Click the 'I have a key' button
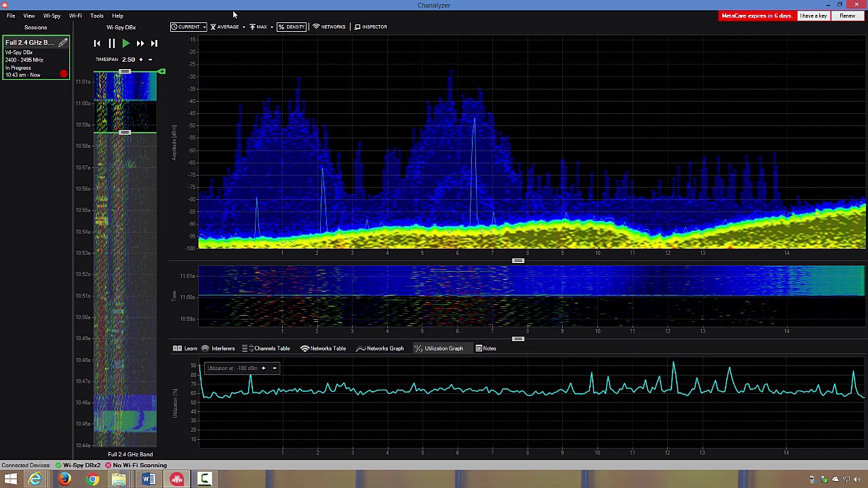868x488 pixels. coord(813,16)
